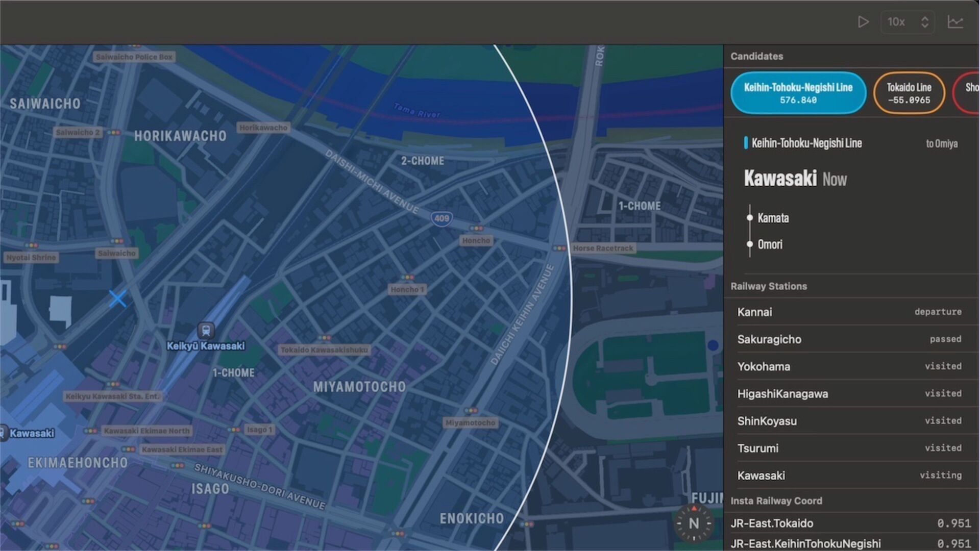Click the Miyamotocho intersection label
Image resolution: width=980 pixels, height=551 pixels.
[x=470, y=423]
